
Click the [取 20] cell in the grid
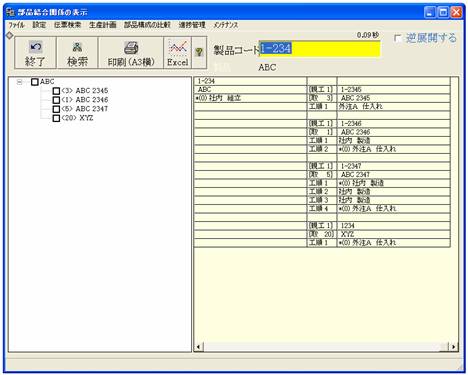pos(322,234)
